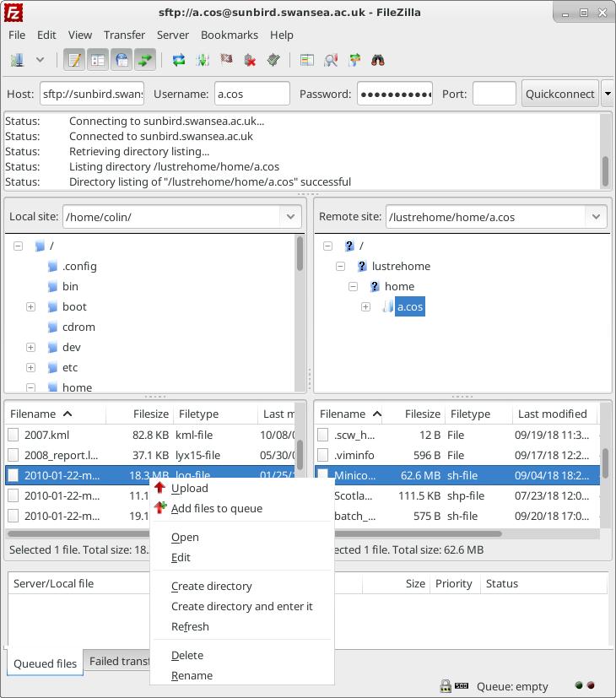Toggle remote directory tree icon

pyautogui.click(x=122, y=60)
